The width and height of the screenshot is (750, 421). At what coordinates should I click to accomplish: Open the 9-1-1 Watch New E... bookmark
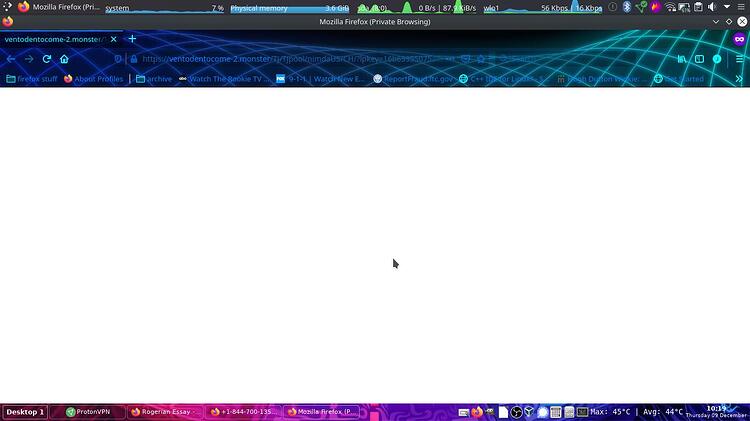point(320,79)
